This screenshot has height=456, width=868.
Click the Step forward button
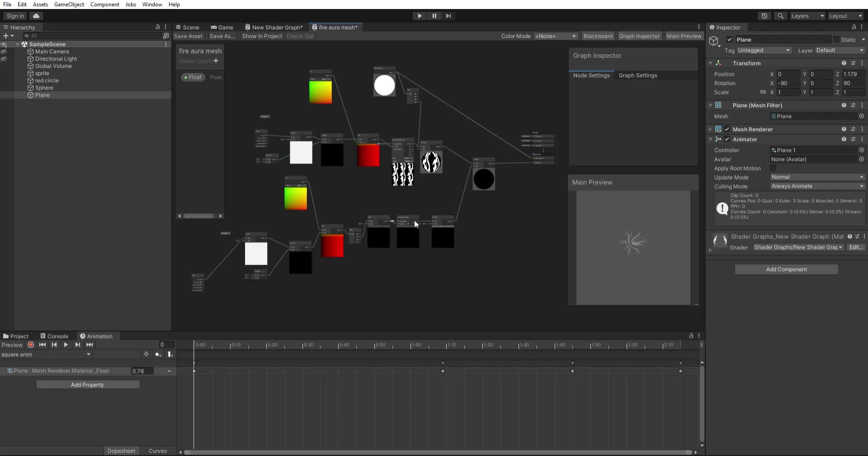[448, 16]
